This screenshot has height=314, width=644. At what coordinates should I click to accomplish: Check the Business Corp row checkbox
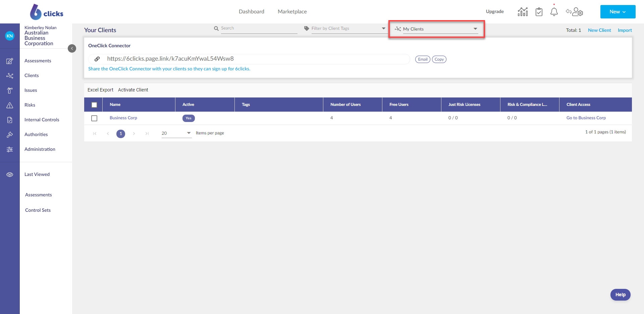click(x=94, y=118)
